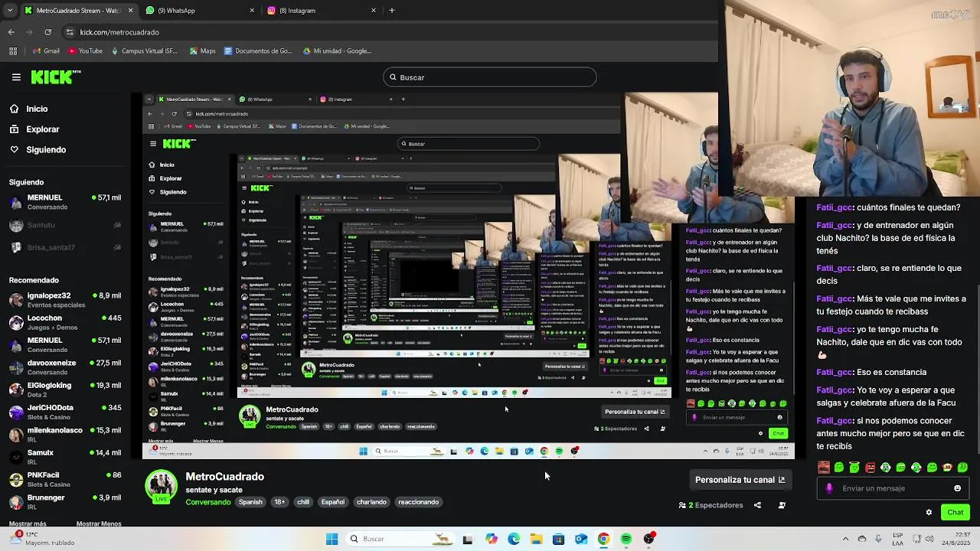Open site information icon in address bar
This screenshot has height=551, width=980.
point(70,32)
